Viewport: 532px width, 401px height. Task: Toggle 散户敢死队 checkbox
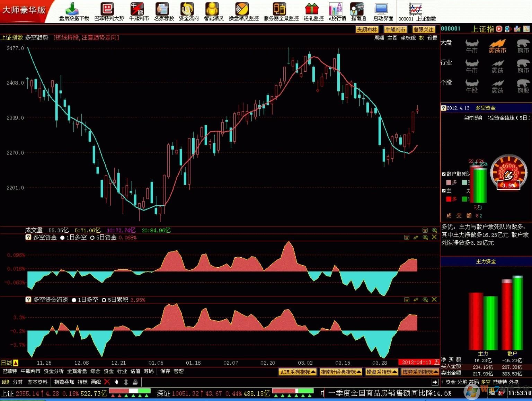(x=444, y=174)
